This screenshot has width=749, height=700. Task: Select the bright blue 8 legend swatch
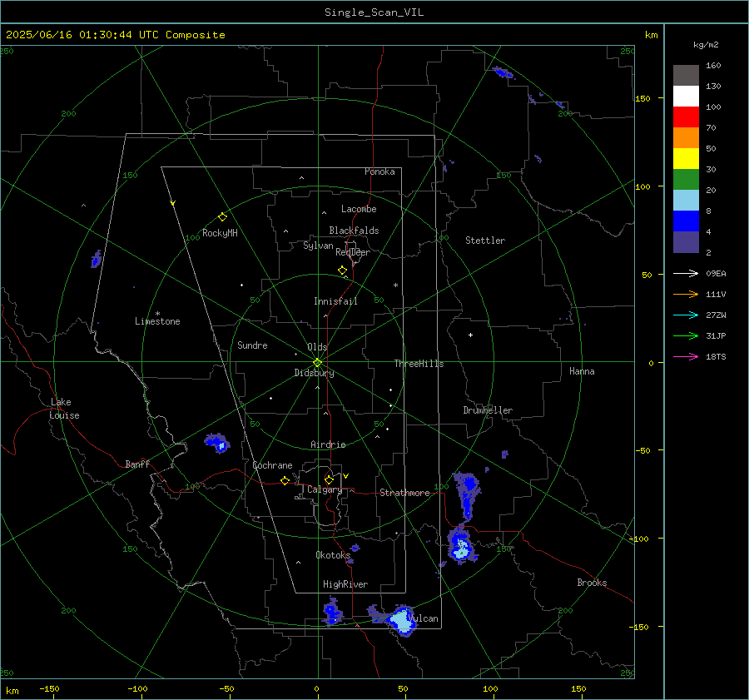(686, 221)
